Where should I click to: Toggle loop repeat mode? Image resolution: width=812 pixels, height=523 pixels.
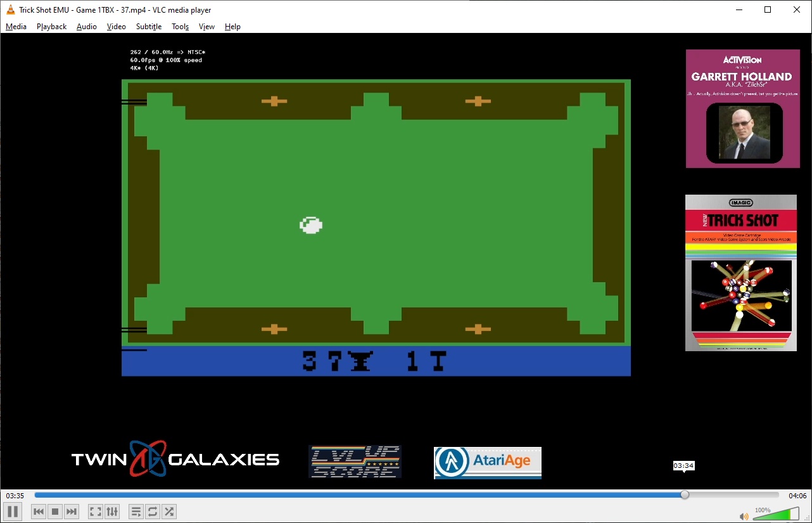coord(152,512)
